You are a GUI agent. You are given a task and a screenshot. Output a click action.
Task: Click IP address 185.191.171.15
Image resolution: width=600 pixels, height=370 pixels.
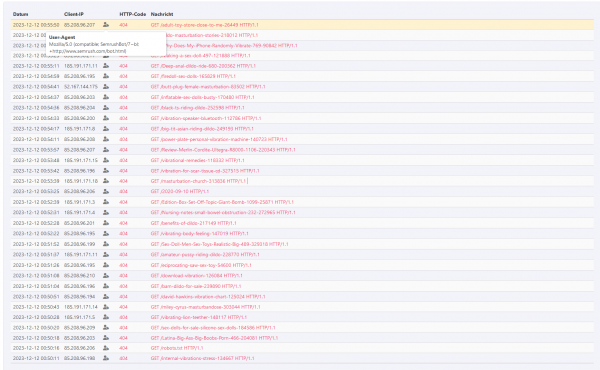pos(81,160)
